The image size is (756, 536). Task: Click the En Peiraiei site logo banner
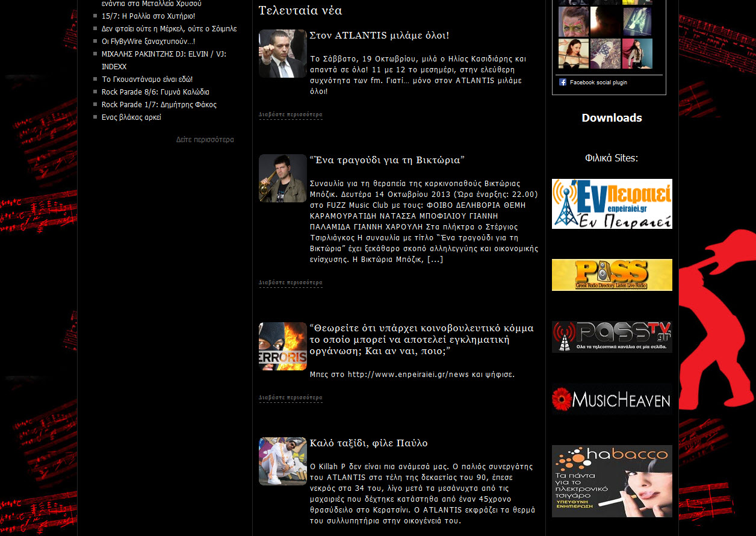point(612,204)
